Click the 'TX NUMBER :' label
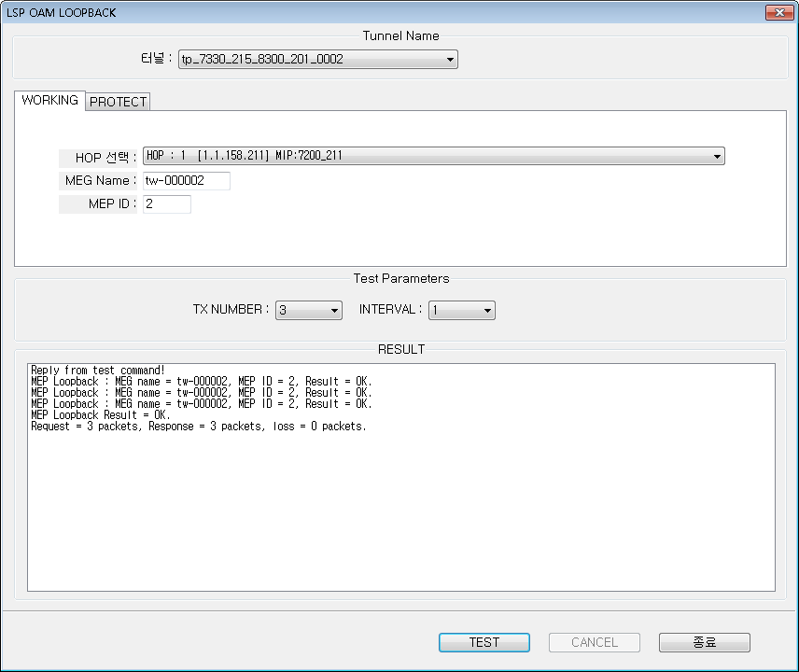 231,310
